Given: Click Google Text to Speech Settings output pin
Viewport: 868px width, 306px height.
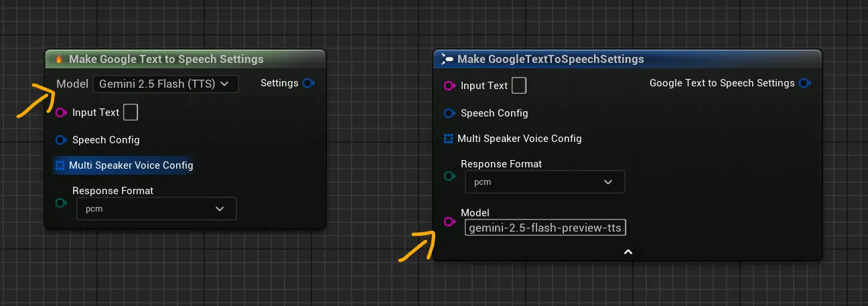Looking at the screenshot, I should 805,83.
